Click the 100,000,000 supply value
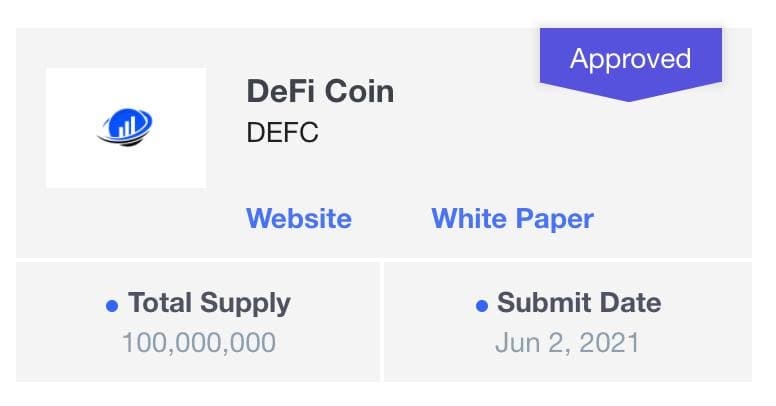The height and width of the screenshot is (406, 776). click(199, 343)
